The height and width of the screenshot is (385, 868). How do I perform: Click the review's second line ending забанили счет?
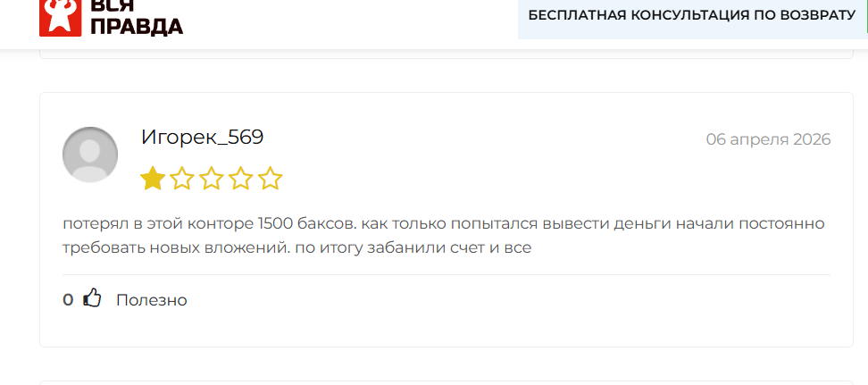pos(296,247)
